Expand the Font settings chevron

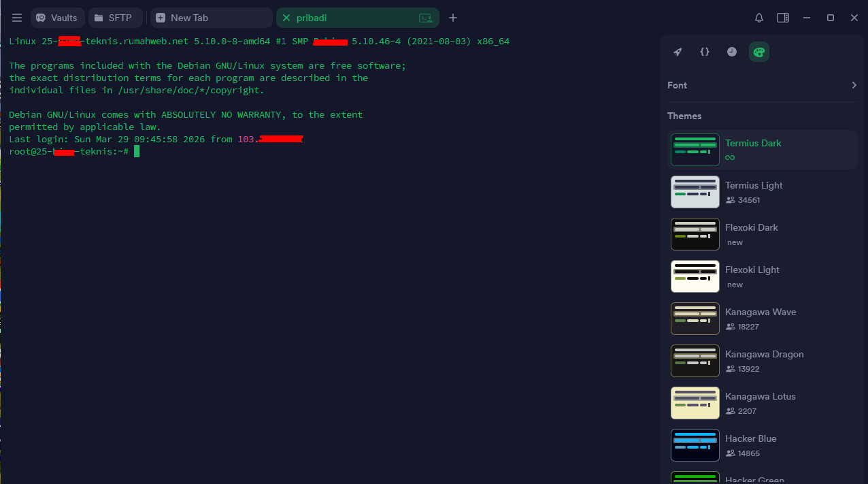point(854,85)
